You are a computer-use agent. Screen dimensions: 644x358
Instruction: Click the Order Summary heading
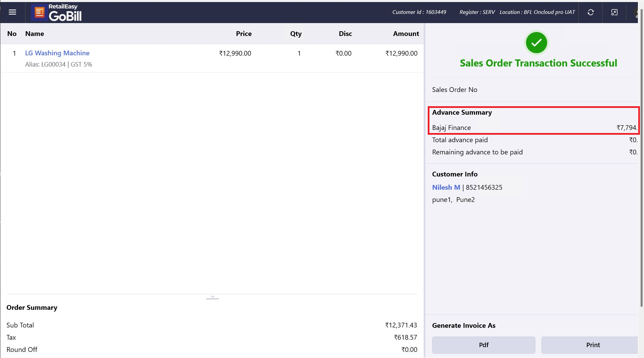[32, 307]
